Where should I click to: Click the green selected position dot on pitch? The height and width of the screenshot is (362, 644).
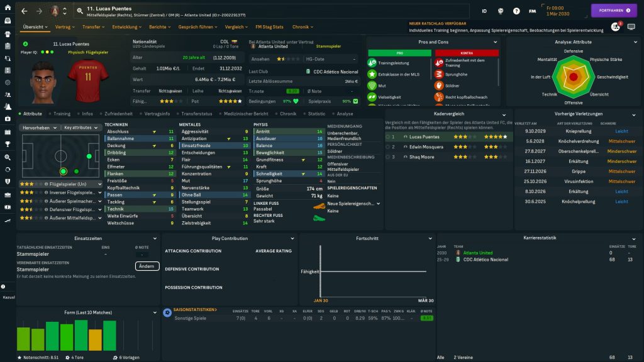tap(63, 171)
